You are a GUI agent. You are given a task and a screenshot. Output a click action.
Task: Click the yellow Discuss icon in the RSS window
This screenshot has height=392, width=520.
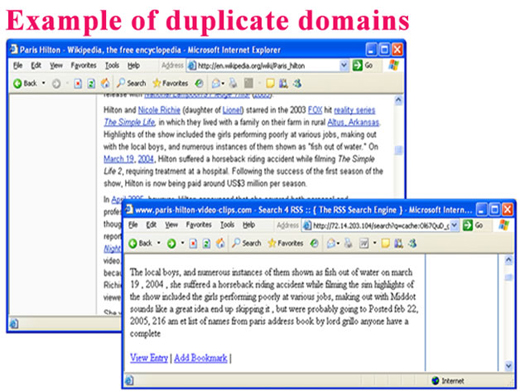(385, 243)
